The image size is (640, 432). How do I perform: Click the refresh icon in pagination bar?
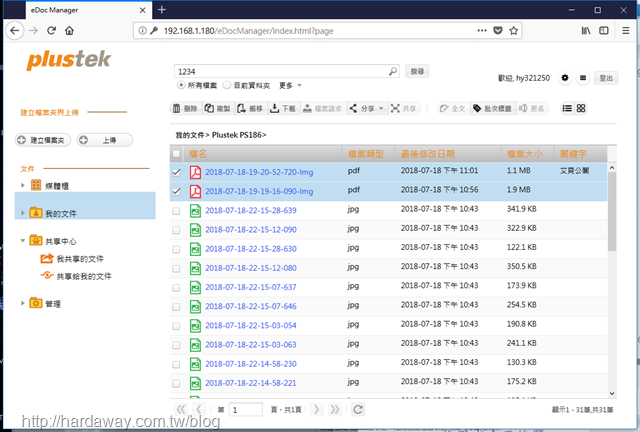[x=358, y=409]
